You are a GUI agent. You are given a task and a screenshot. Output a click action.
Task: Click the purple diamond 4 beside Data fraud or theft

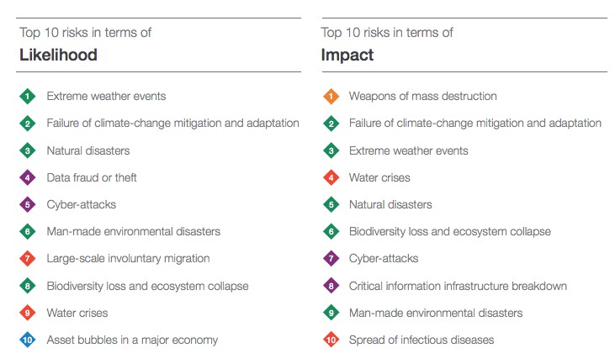pos(28,177)
